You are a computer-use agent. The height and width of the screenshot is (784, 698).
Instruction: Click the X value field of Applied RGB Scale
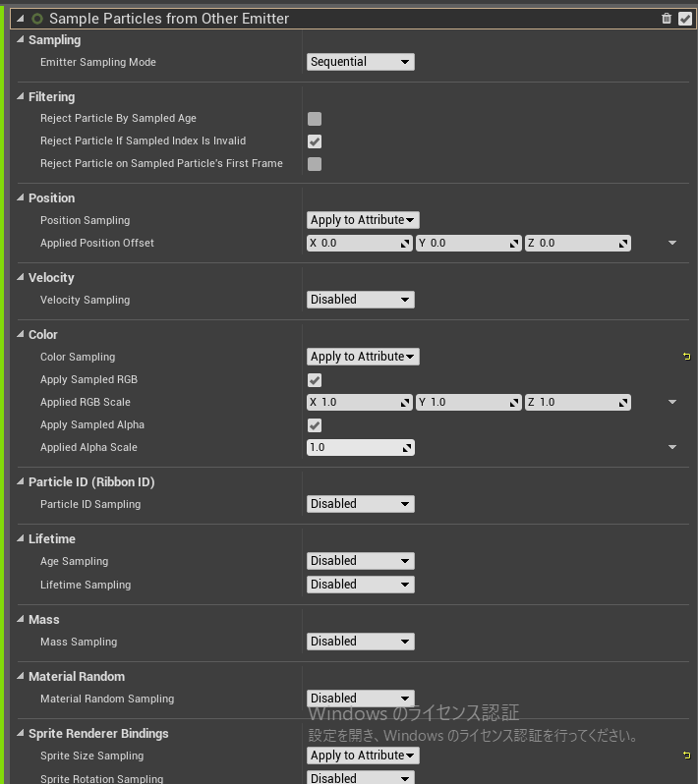(359, 403)
